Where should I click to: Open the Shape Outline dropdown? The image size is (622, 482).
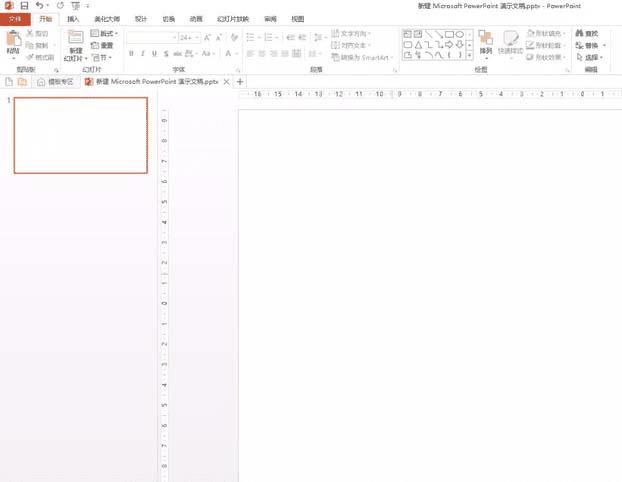pos(546,45)
